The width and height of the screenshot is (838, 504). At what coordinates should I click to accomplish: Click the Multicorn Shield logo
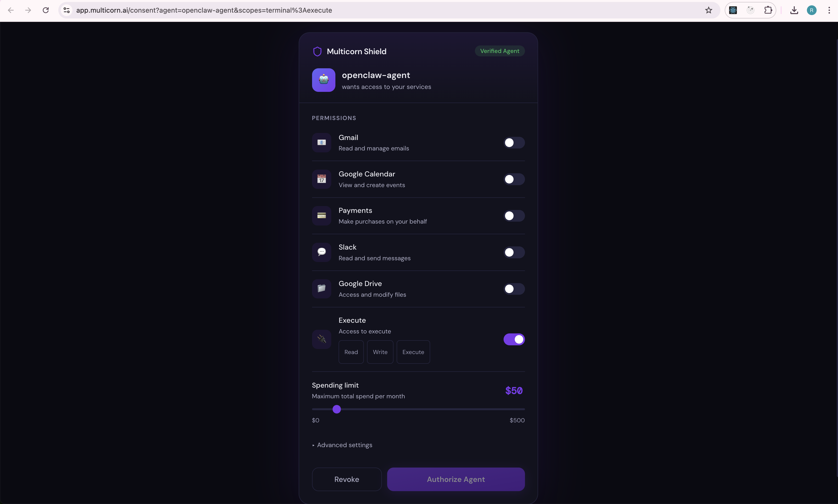(x=317, y=51)
